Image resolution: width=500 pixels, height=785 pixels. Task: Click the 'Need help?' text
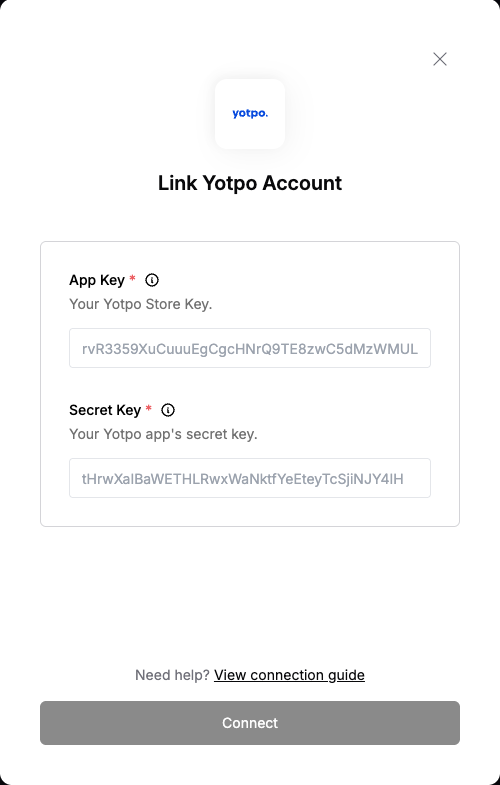click(172, 675)
